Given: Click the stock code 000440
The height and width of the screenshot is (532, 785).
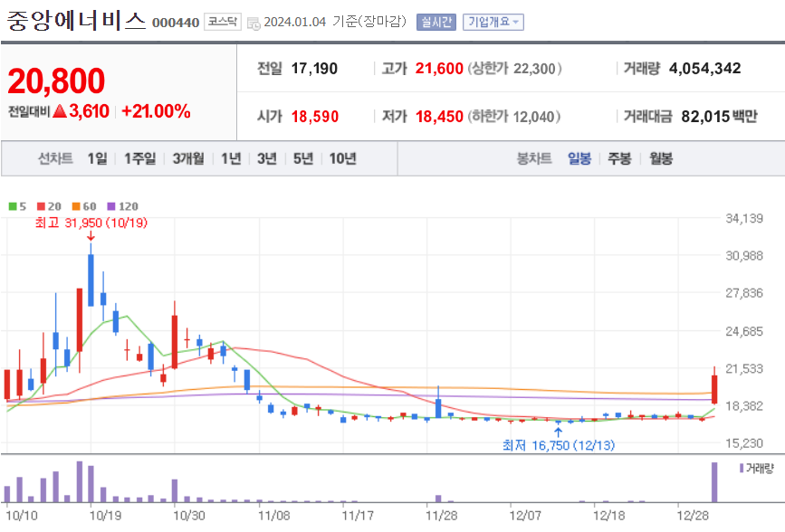Looking at the screenshot, I should (176, 23).
